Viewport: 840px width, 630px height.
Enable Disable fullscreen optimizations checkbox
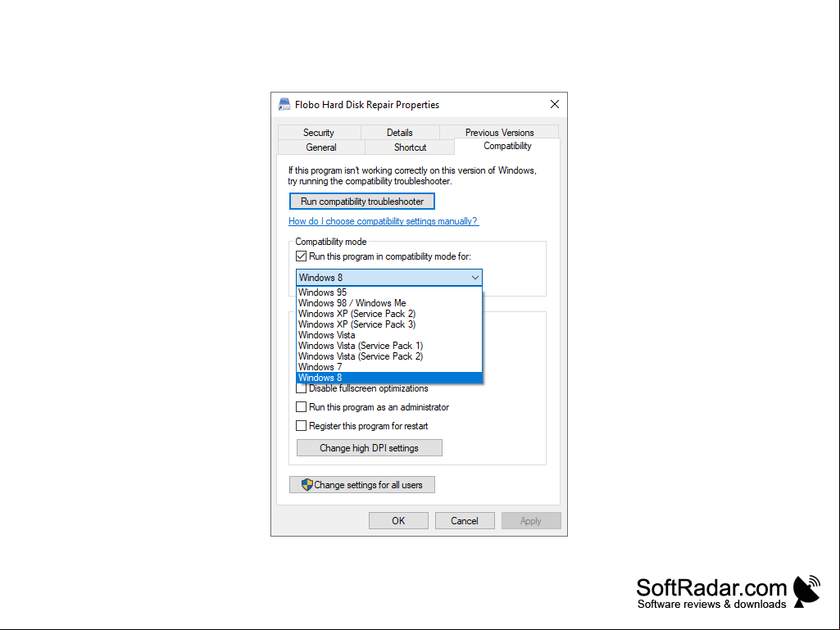(301, 388)
